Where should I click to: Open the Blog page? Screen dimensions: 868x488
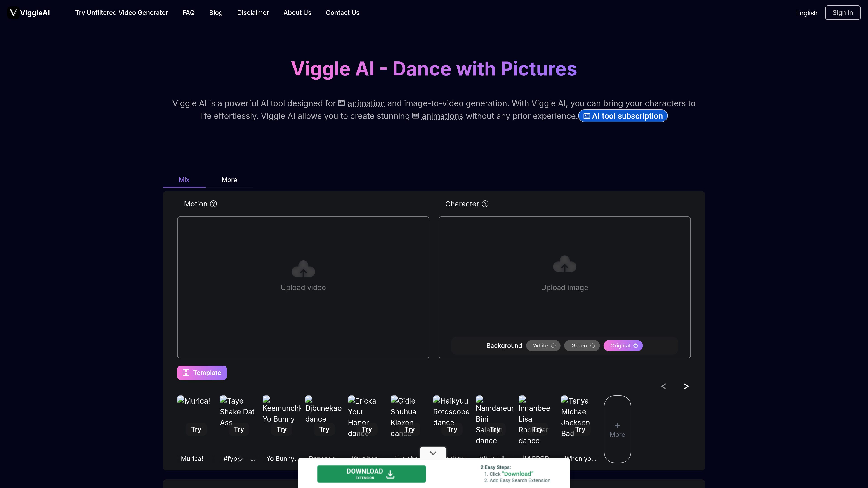tap(216, 12)
